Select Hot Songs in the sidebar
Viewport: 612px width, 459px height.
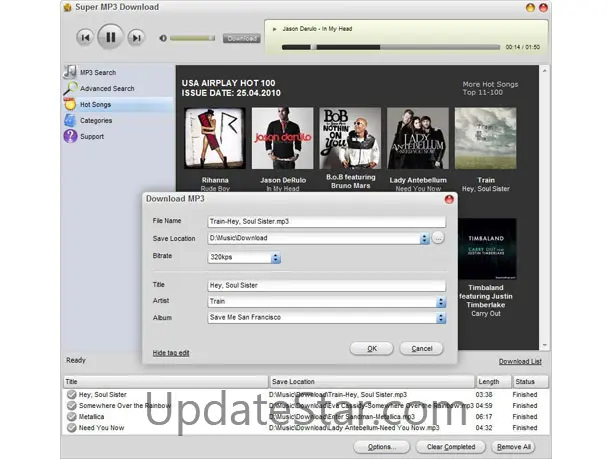pyautogui.click(x=95, y=104)
